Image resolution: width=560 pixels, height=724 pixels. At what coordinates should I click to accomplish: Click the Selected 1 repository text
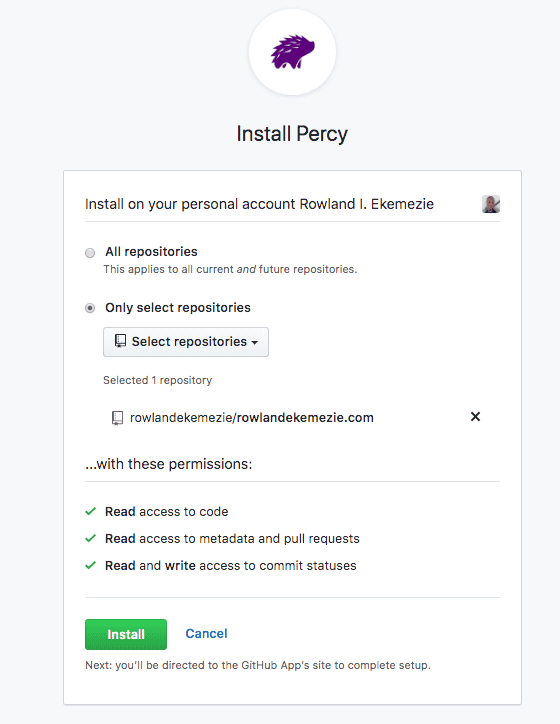(x=157, y=380)
